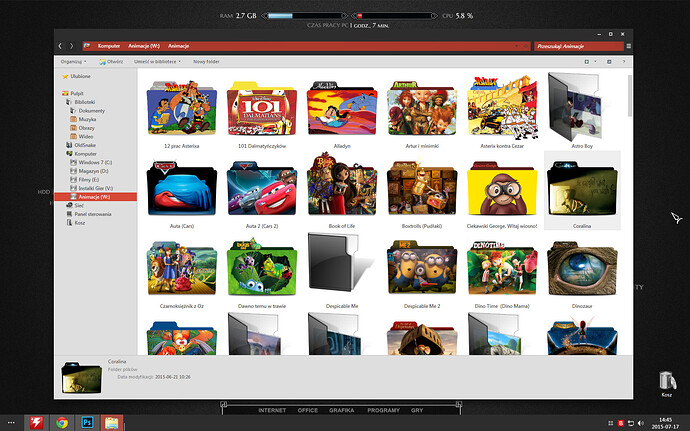
Task: Open the help question mark button
Action: (624, 62)
